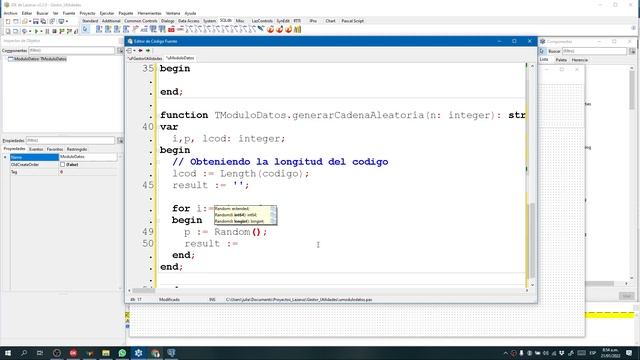Click the step into icon in the debug toolbar
The image size is (640, 360).
[x=62, y=31]
